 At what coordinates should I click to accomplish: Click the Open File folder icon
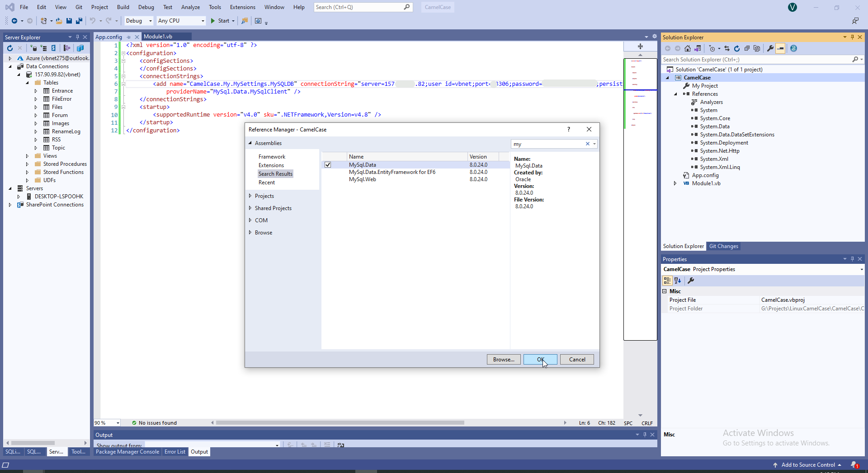[59, 21]
